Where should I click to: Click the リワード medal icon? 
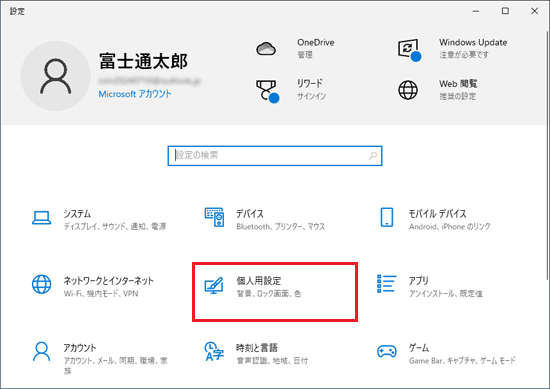click(267, 91)
